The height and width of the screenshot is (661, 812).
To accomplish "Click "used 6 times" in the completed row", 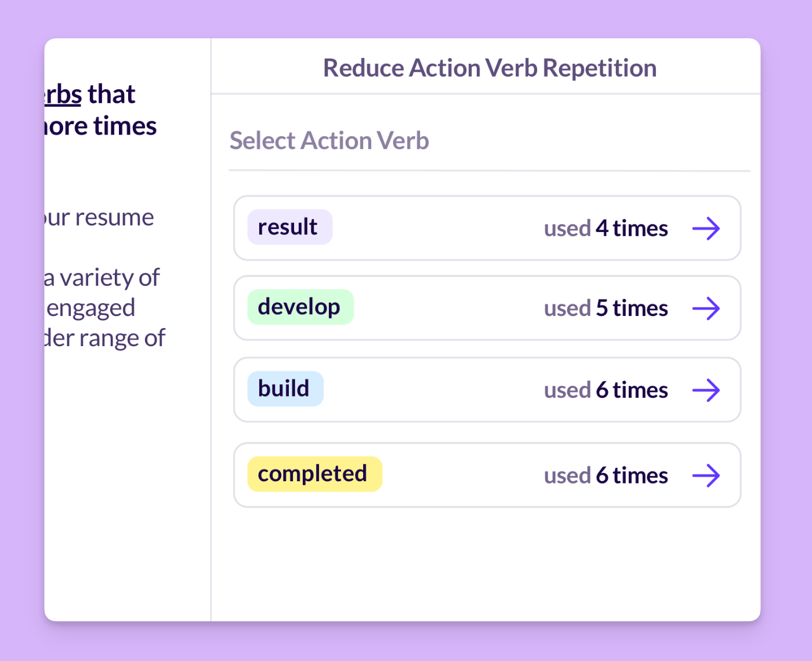I will pyautogui.click(x=606, y=475).
